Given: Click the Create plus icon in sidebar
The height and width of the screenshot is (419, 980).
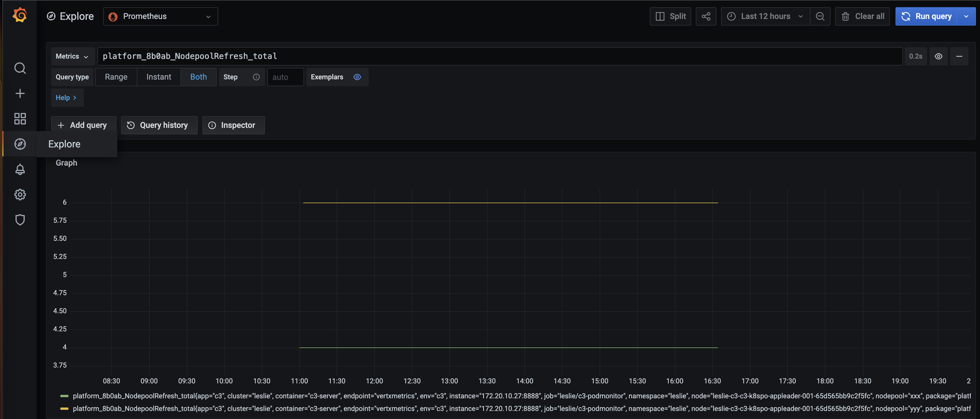Looking at the screenshot, I should [20, 93].
